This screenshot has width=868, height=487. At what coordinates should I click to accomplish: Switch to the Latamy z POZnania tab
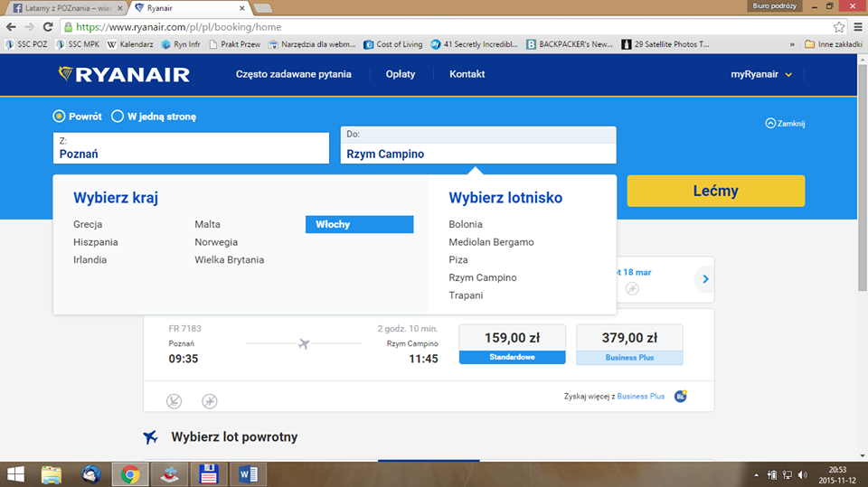point(67,8)
